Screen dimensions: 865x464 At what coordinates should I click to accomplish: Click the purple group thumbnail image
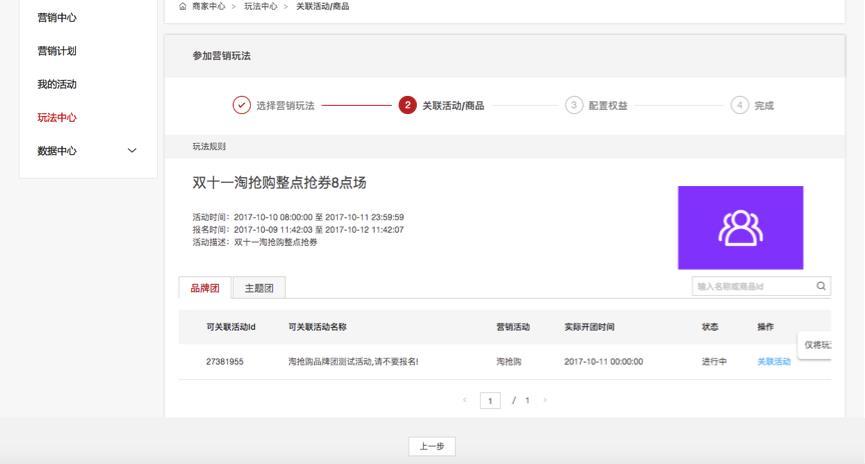tap(740, 227)
